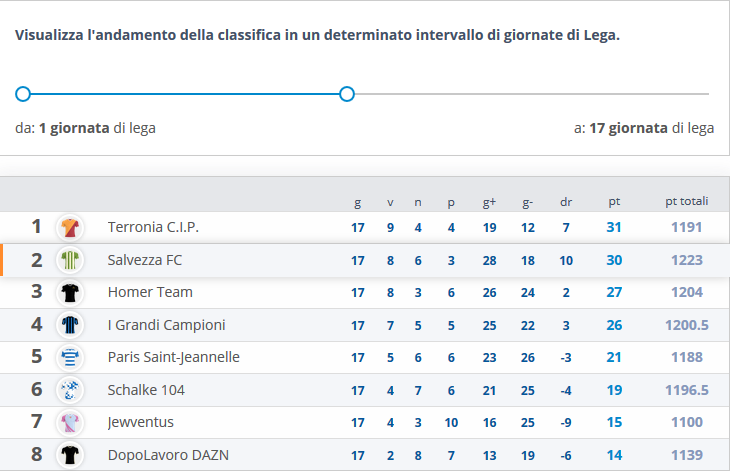The width and height of the screenshot is (730, 471).
Task: Select the 'dr' goal difference column header
Action: click(566, 202)
